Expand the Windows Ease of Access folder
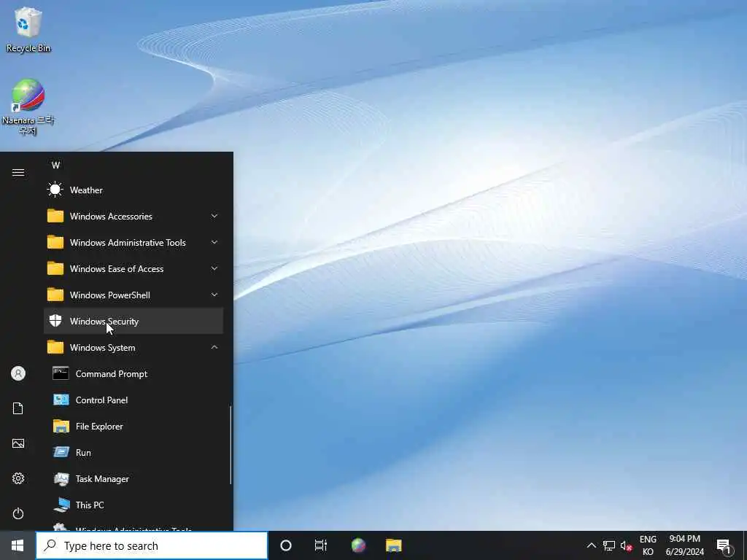Viewport: 747px width, 560px height. pyautogui.click(x=133, y=268)
